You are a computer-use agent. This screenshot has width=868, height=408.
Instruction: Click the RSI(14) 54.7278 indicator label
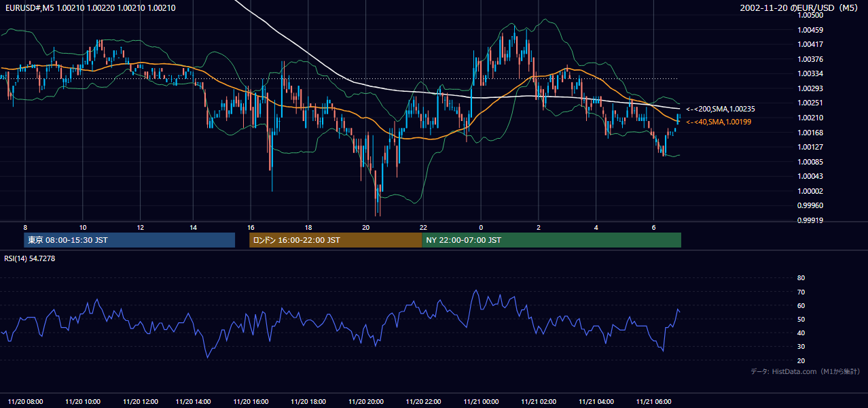29,258
